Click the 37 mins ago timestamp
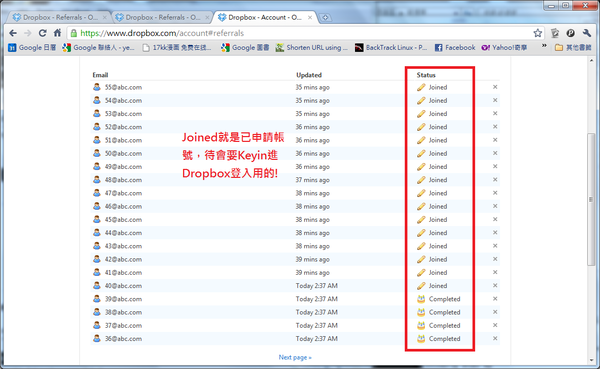600x369 pixels. click(x=312, y=180)
